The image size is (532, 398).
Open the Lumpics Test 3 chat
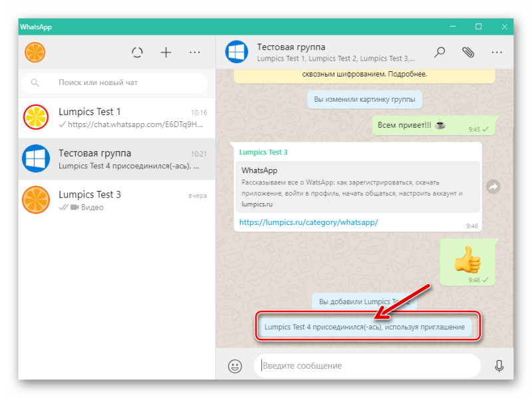(x=117, y=200)
